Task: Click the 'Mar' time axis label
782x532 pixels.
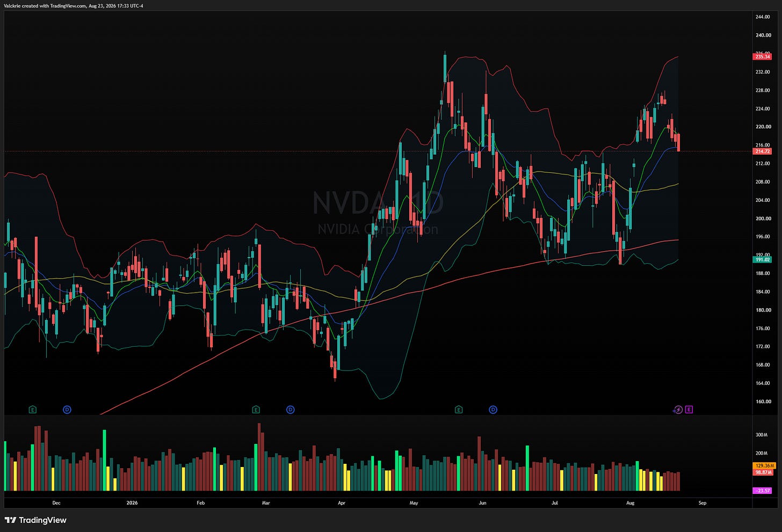Action: (x=266, y=503)
